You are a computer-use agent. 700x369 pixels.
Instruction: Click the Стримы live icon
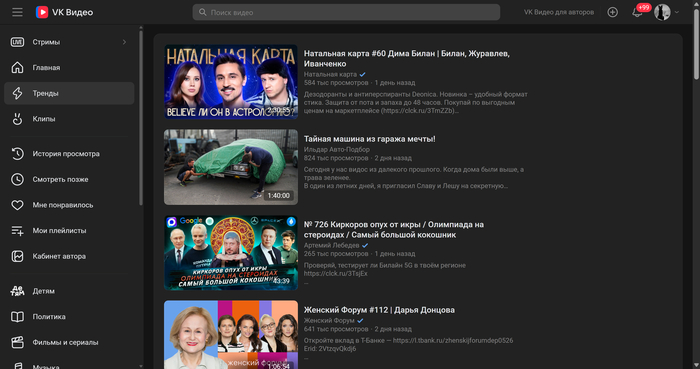pyautogui.click(x=17, y=42)
